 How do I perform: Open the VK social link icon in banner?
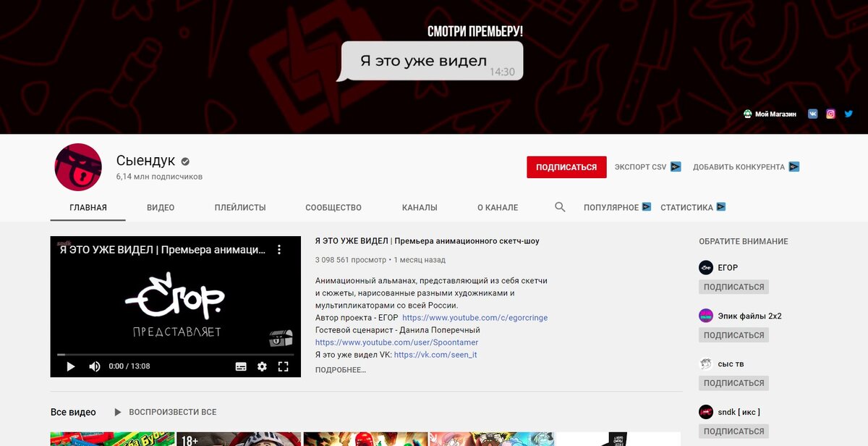pos(813,114)
